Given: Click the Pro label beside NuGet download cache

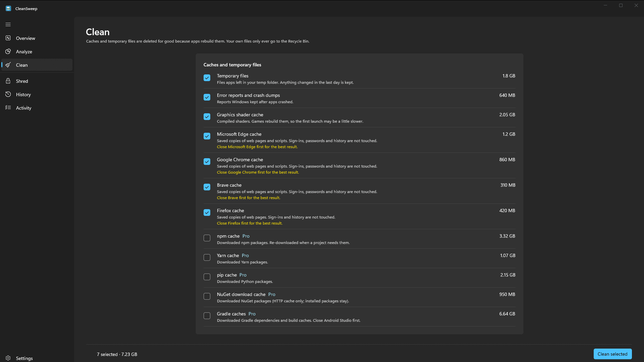Looking at the screenshot, I should (x=272, y=294).
